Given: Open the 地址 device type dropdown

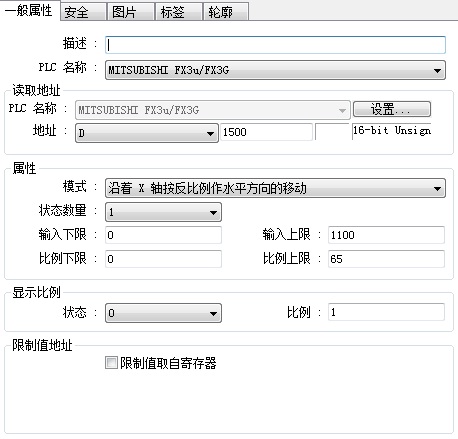Looking at the screenshot, I should [147, 133].
